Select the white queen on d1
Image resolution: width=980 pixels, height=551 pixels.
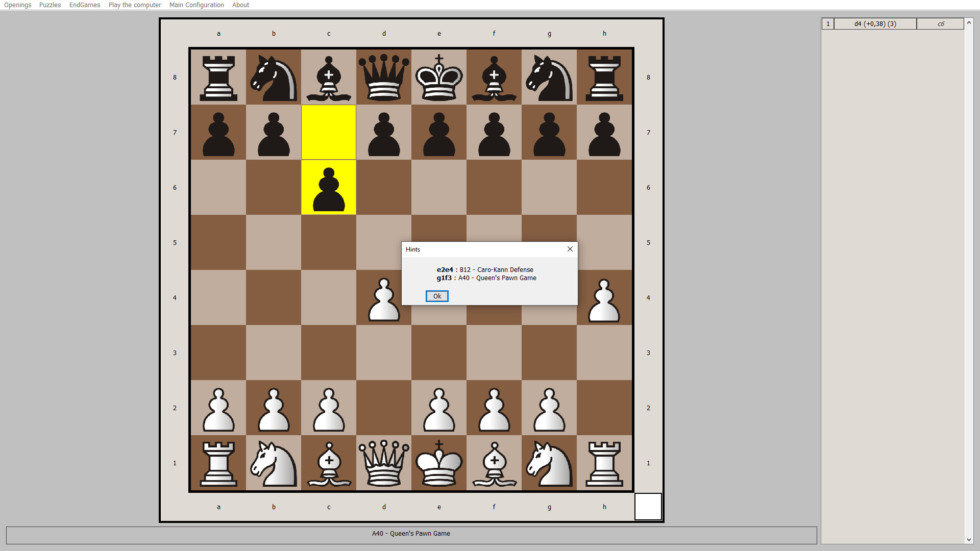pyautogui.click(x=384, y=463)
